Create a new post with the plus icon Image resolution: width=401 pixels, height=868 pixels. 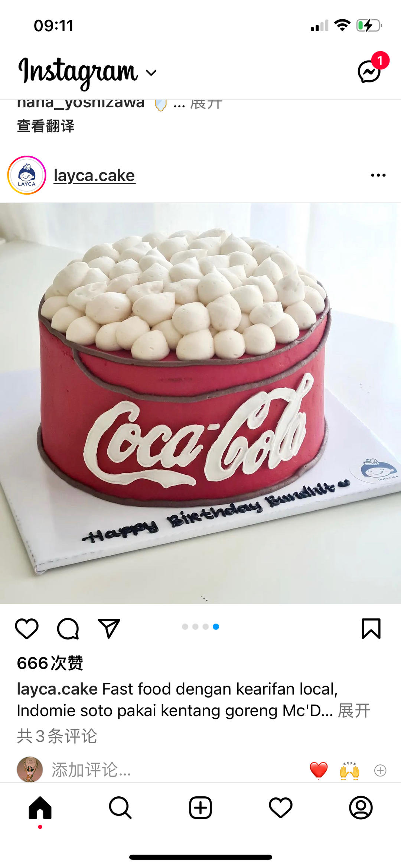pyautogui.click(x=200, y=807)
